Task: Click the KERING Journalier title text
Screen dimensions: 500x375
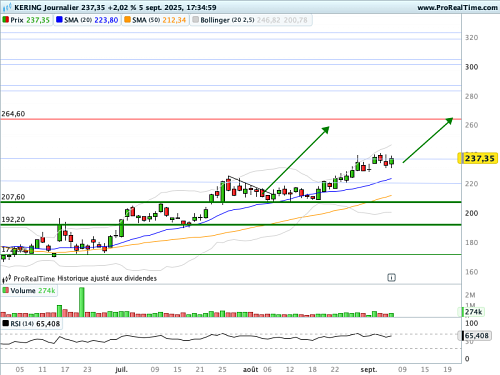Action: tap(47, 7)
